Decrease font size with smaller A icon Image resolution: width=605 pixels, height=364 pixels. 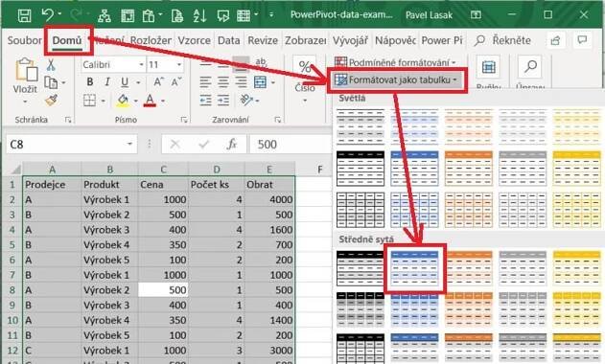pos(175,81)
